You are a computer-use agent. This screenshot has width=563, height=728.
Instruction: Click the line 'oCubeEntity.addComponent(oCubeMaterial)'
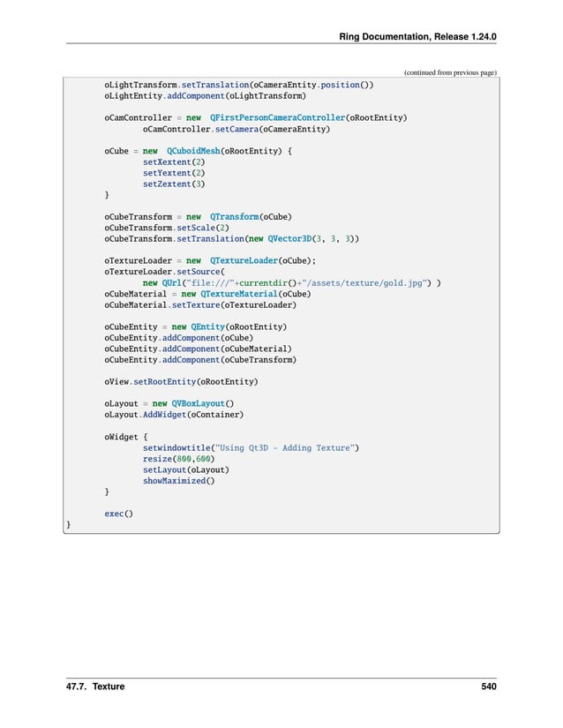(x=198, y=349)
